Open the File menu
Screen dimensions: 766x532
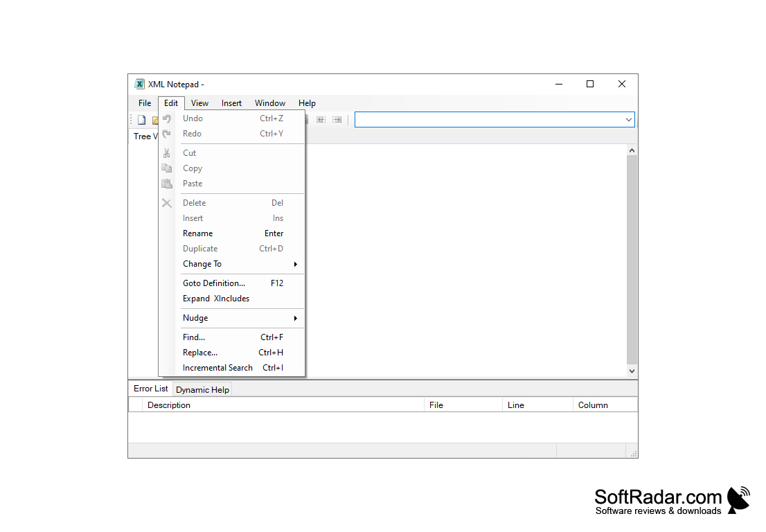tap(145, 103)
